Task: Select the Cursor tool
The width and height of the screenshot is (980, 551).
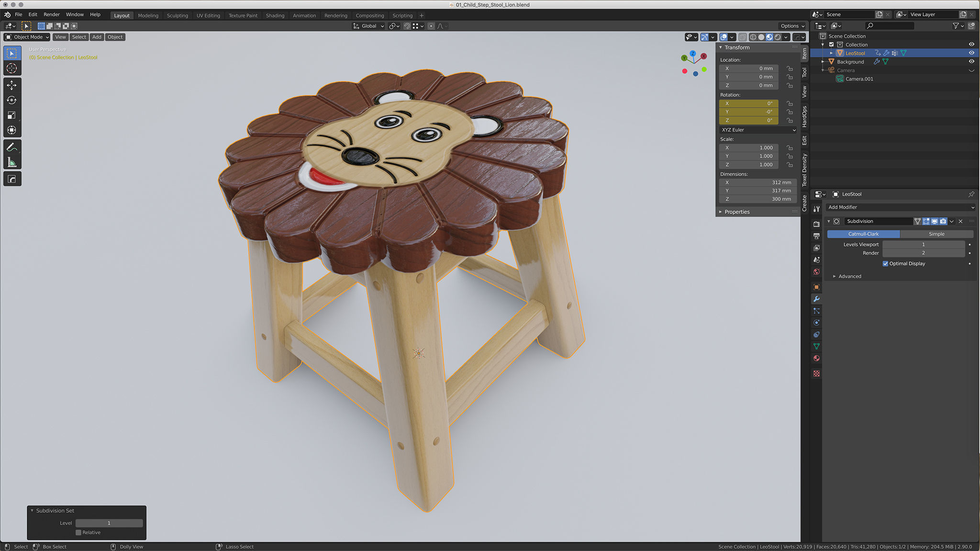Action: 12,68
